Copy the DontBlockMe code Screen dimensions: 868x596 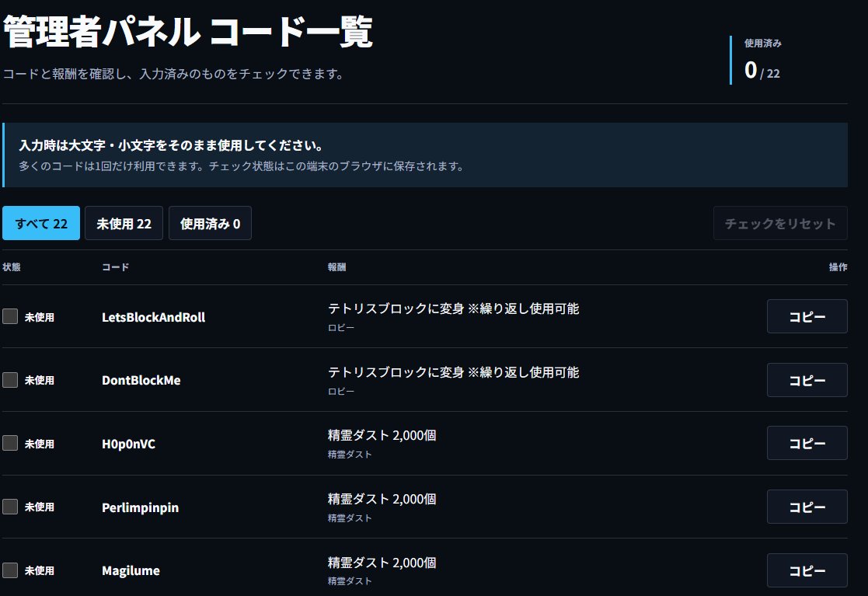(x=807, y=380)
